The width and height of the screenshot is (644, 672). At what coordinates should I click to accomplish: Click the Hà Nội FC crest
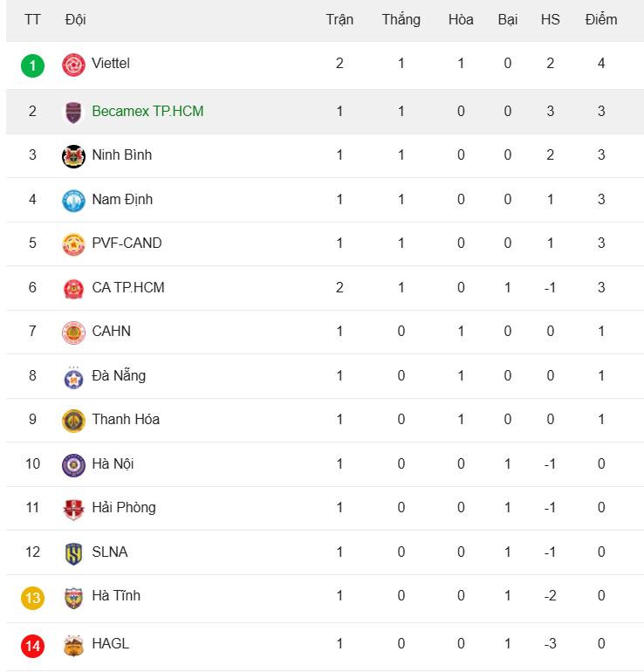tap(73, 465)
